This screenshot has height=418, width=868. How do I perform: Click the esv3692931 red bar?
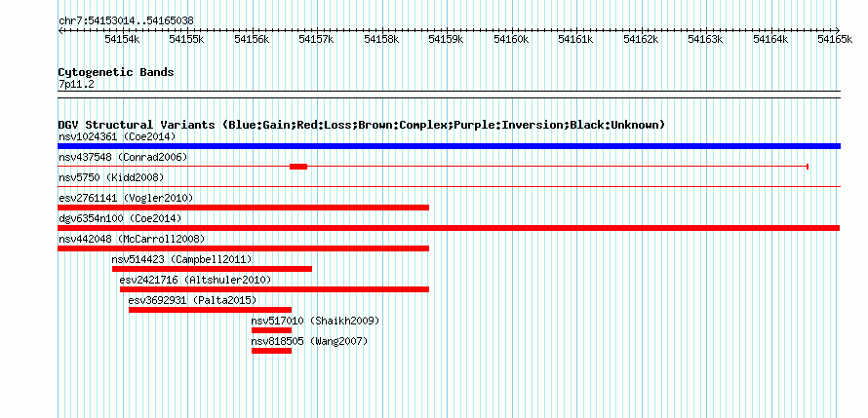tap(211, 310)
